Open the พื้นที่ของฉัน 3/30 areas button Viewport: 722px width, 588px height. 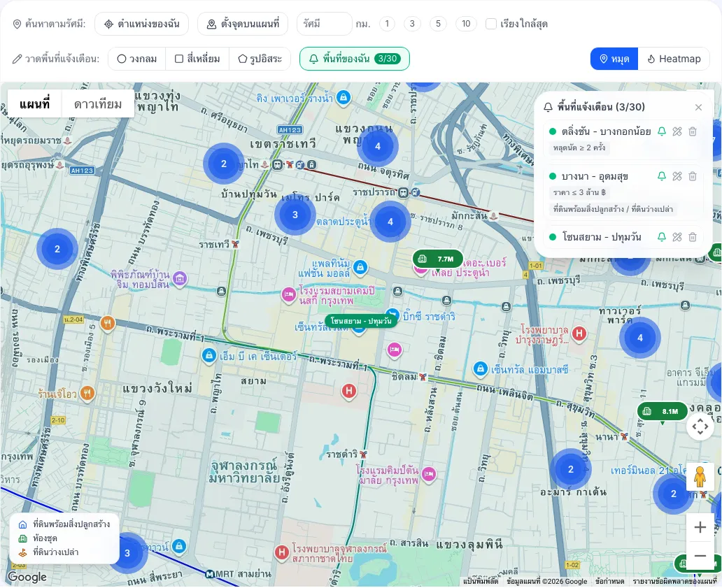click(355, 59)
